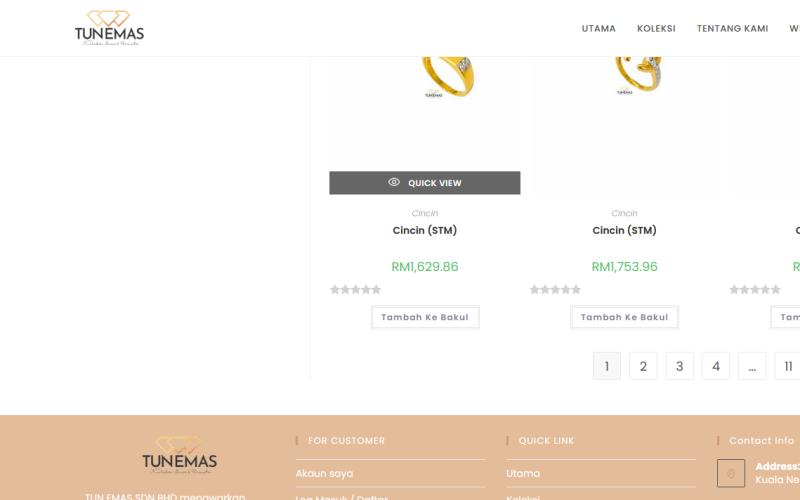Click the location pin address icon
The width and height of the screenshot is (800, 500).
click(731, 473)
